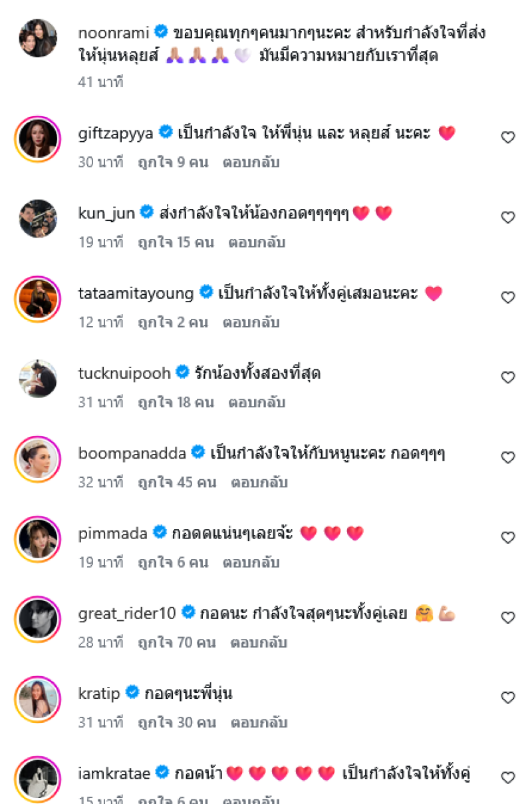Tap the heart next to tataamitayoung's comment
Image resolution: width=532 pixels, height=804 pixels.
[x=508, y=298]
